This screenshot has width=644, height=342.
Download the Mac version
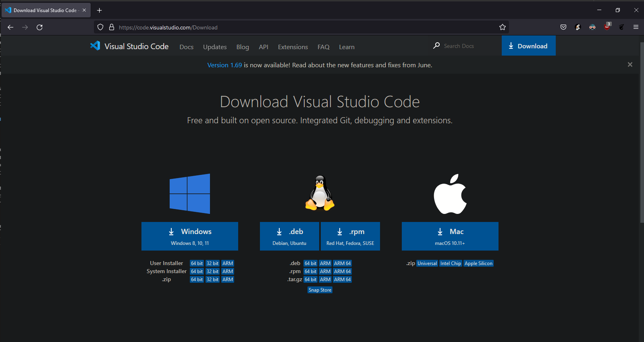(x=450, y=236)
